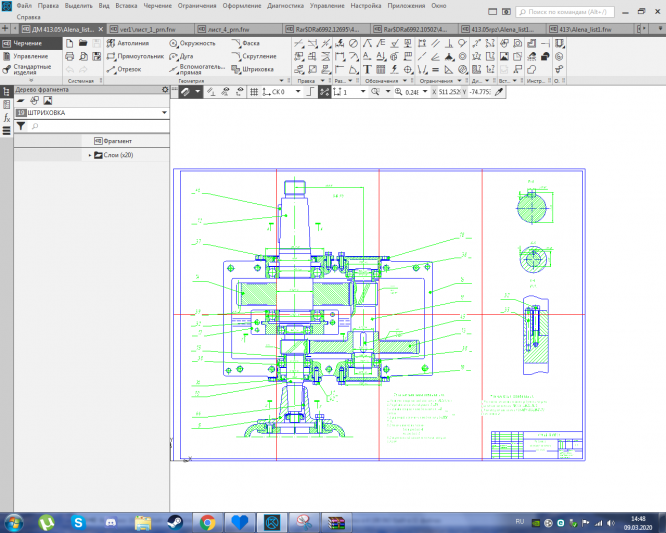Expand the Слои (s20) tree node
Image resolution: width=666 pixels, height=533 pixels.
(90, 155)
